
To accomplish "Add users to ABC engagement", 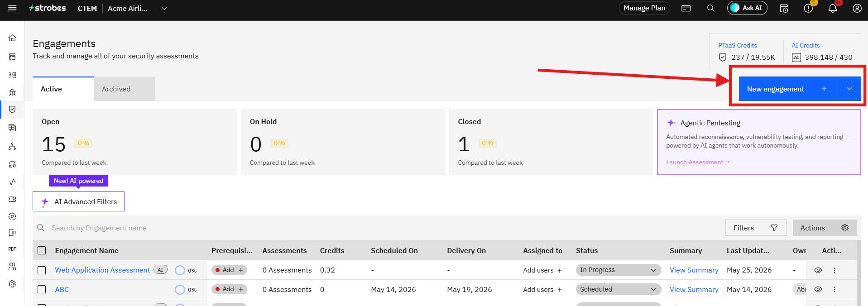I will pos(542,290).
